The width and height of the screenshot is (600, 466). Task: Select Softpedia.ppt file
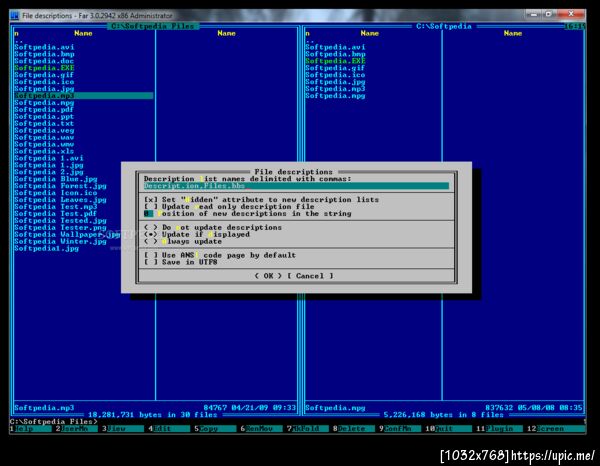[44, 116]
